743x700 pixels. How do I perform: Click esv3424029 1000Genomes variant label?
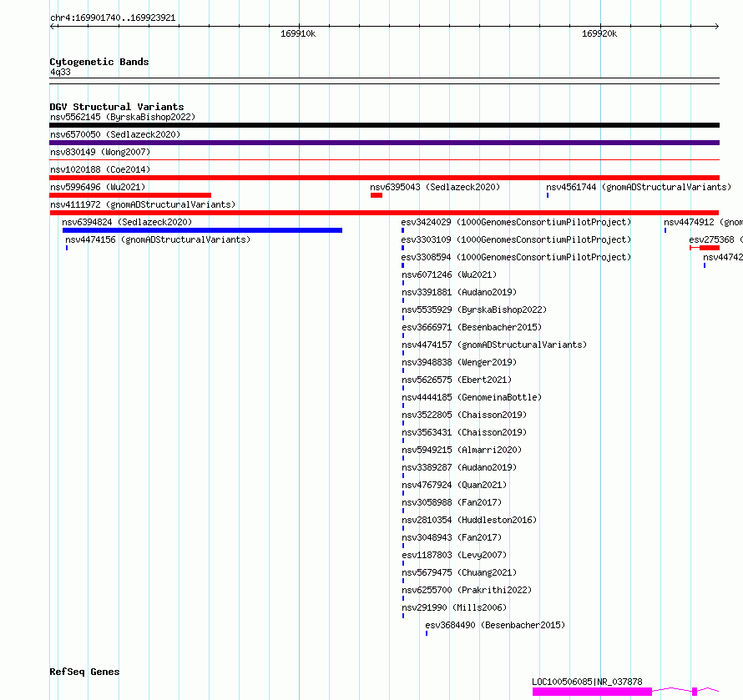pos(516,222)
